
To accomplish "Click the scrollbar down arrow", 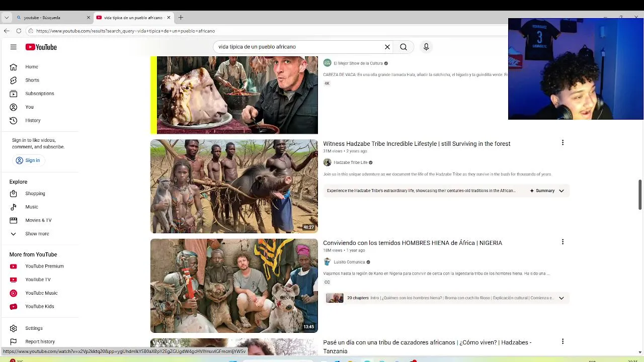I will (x=640, y=352).
